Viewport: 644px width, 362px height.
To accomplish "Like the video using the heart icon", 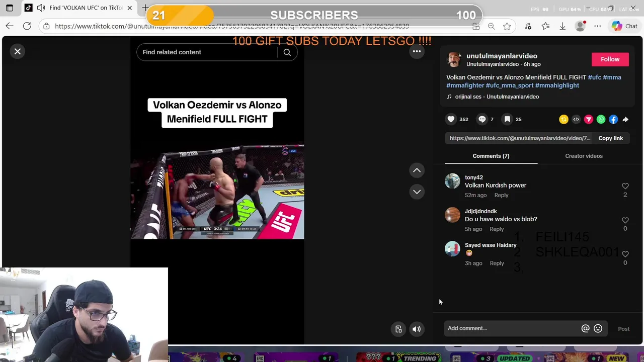I will pos(451,119).
